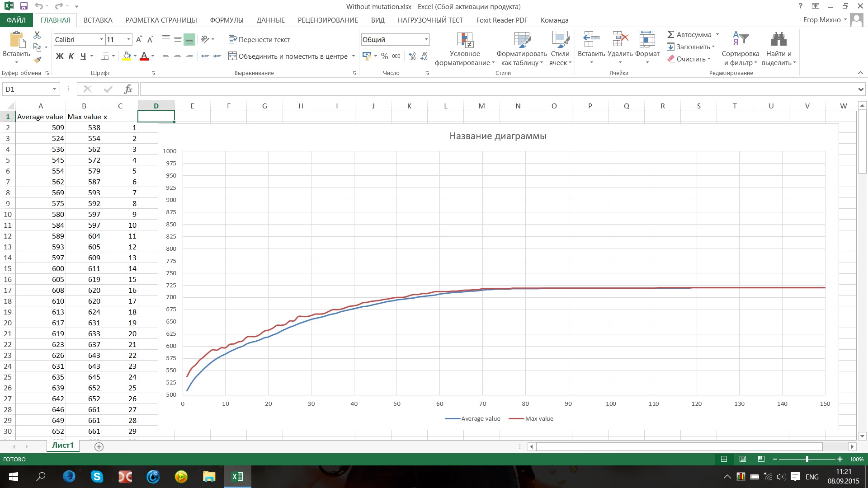Expand number format Общий dropdown
The image size is (868, 488).
(x=426, y=39)
